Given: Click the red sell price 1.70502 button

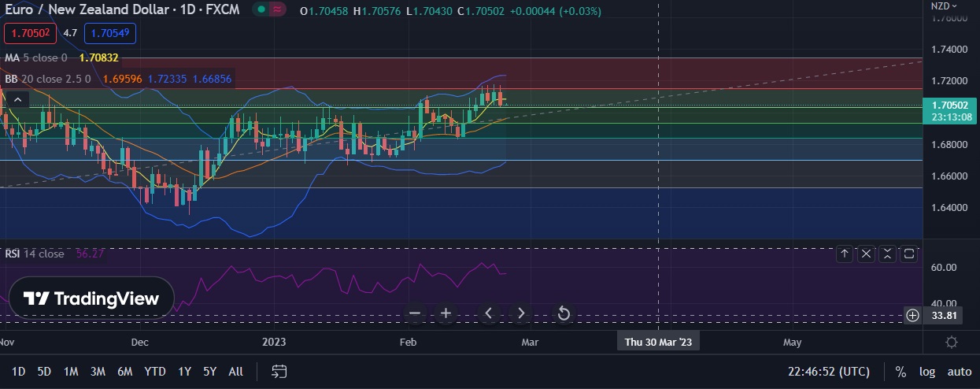Looking at the screenshot, I should click(28, 33).
